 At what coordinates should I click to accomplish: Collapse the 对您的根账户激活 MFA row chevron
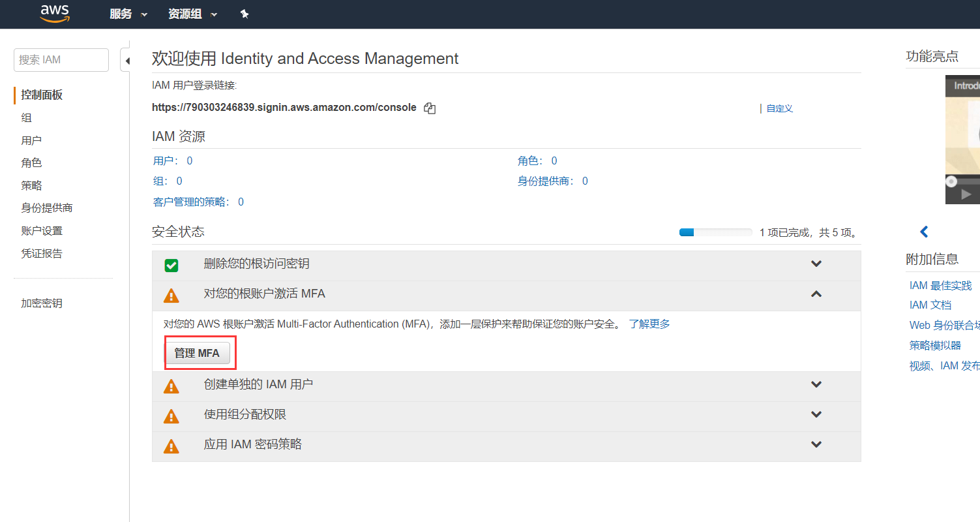(816, 294)
